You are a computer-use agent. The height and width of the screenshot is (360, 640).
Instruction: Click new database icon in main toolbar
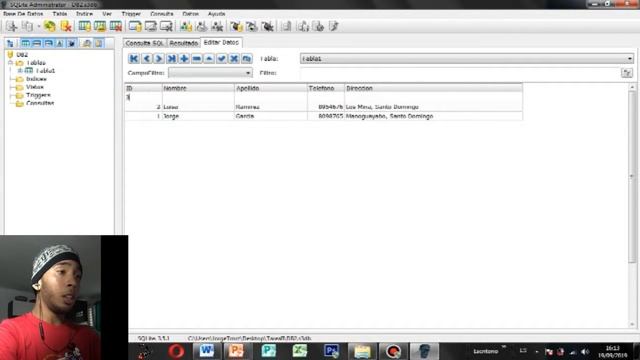[x=11, y=27]
